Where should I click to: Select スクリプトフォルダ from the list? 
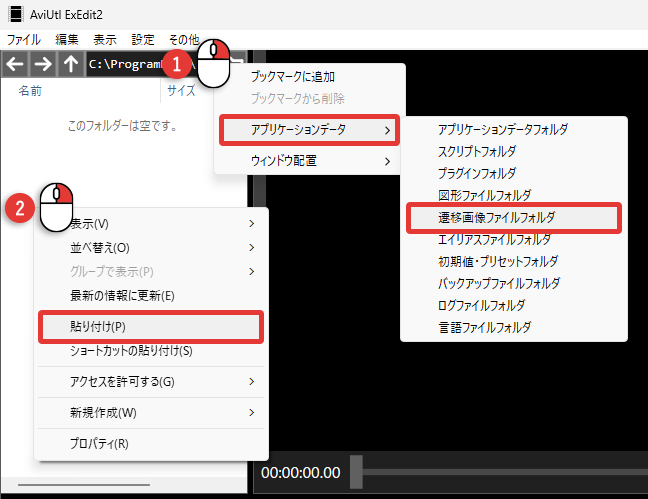point(478,151)
